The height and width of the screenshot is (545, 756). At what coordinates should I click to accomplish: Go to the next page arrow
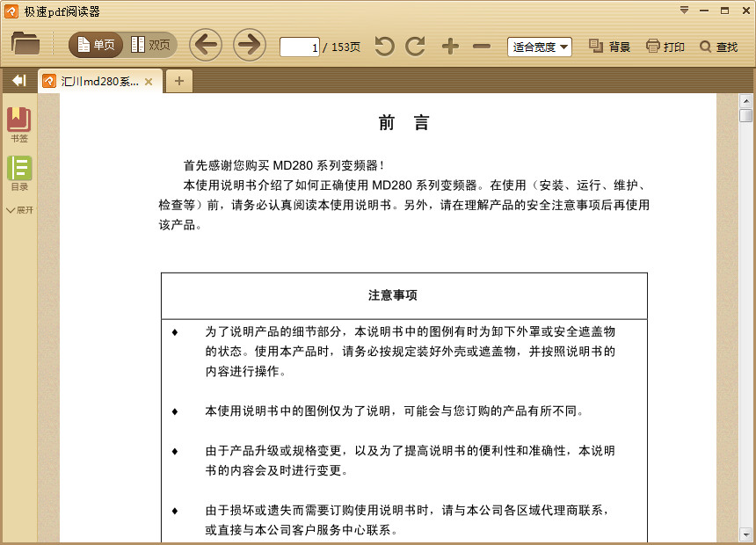(x=250, y=46)
